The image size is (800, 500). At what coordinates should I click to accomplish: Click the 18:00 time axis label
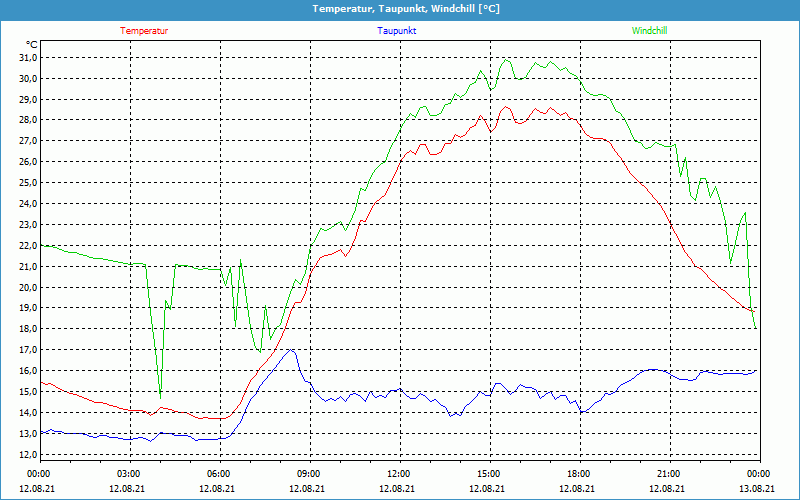[580, 474]
